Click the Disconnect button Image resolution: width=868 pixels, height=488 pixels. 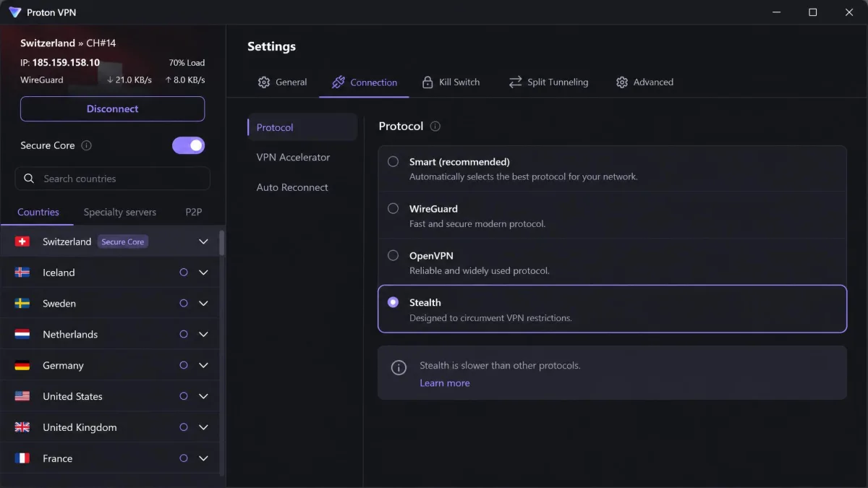[112, 108]
